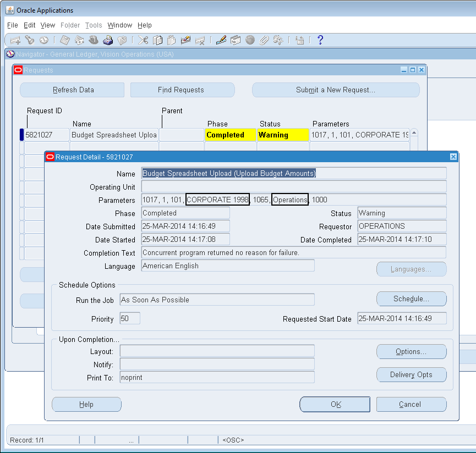Click the Next Step toolbar icon

point(79,40)
